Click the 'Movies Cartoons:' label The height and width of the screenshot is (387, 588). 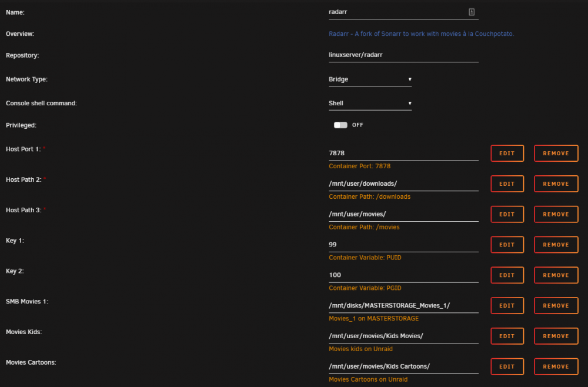(x=31, y=362)
